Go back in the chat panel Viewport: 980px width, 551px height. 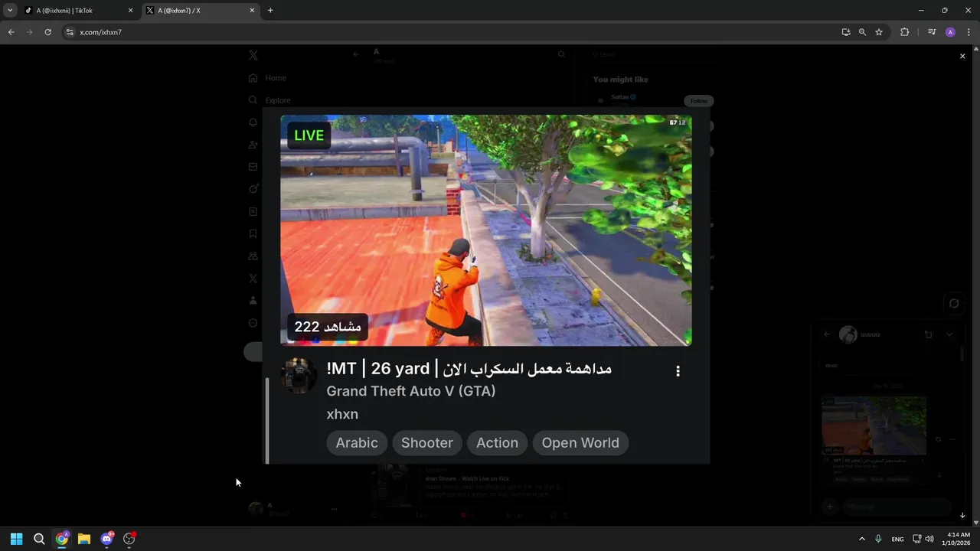[x=827, y=334]
